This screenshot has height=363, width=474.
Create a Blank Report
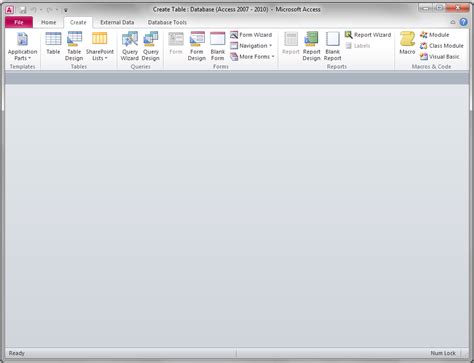tap(332, 46)
